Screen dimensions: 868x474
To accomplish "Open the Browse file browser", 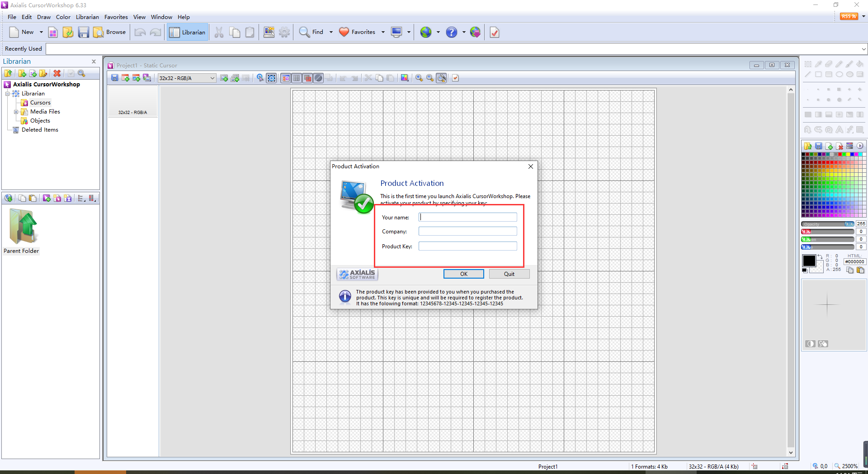I will (109, 32).
